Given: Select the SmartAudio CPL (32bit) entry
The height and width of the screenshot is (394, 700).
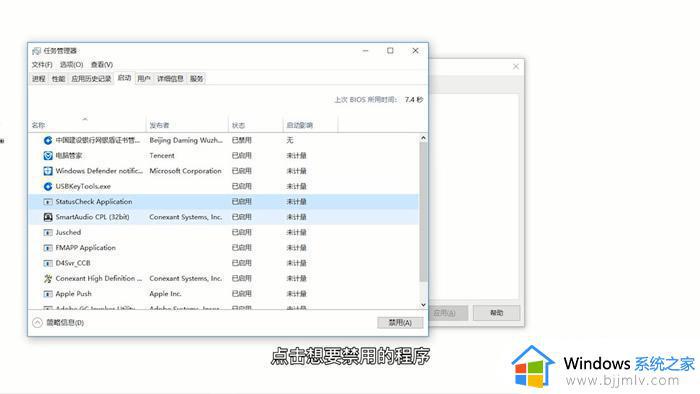Looking at the screenshot, I should tap(92, 217).
